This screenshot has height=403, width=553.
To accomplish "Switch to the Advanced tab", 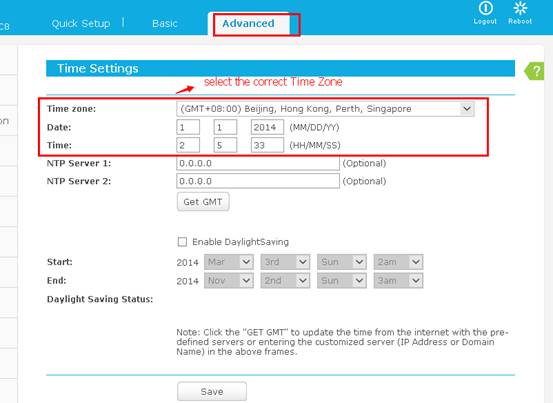I will tap(248, 24).
